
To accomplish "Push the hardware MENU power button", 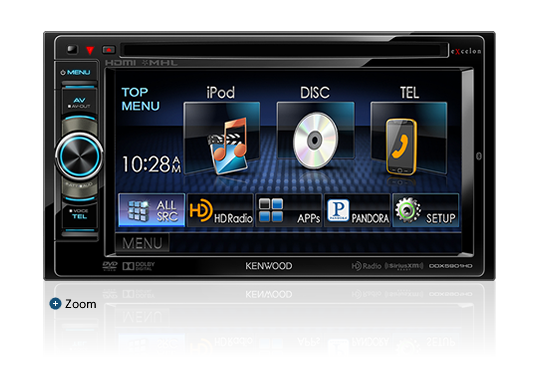I will [76, 73].
